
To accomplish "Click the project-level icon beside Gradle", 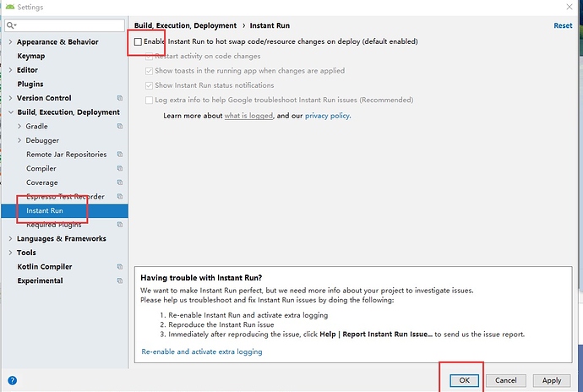I will tap(120, 127).
